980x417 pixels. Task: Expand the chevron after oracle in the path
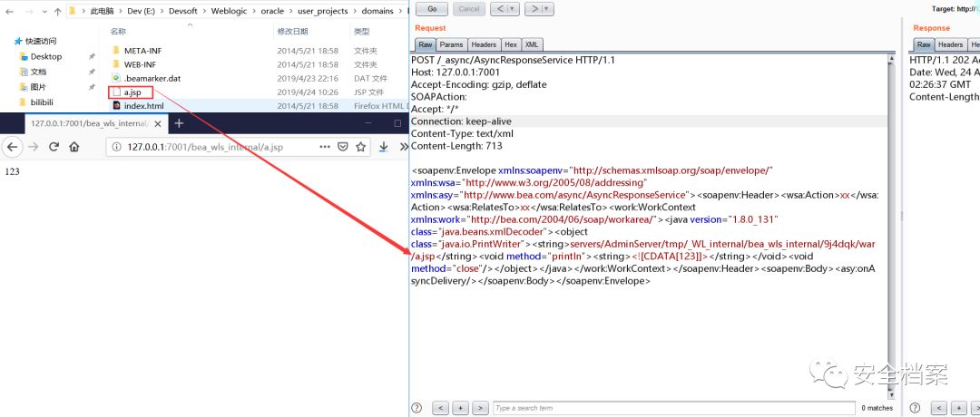pos(291,11)
